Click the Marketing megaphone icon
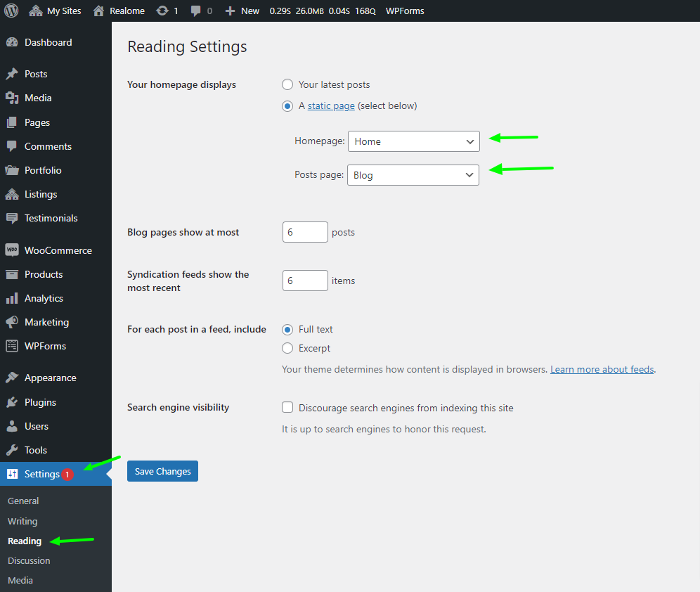Viewport: 700px width, 592px height. (x=12, y=322)
